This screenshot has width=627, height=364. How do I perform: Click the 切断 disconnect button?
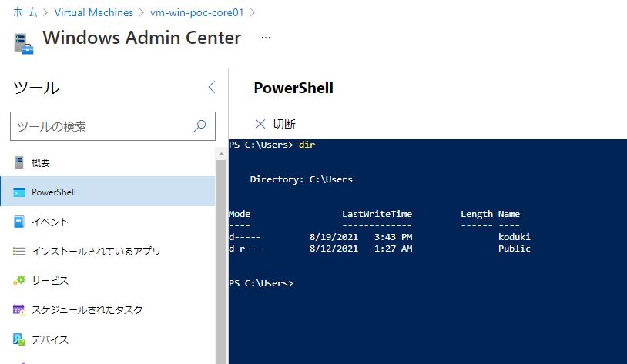coord(276,124)
